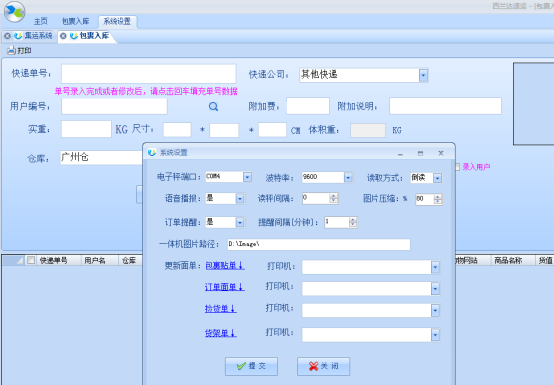This screenshot has height=385, width=554.
Task: Select the 系统设置 ribbon tab
Action: 117,21
